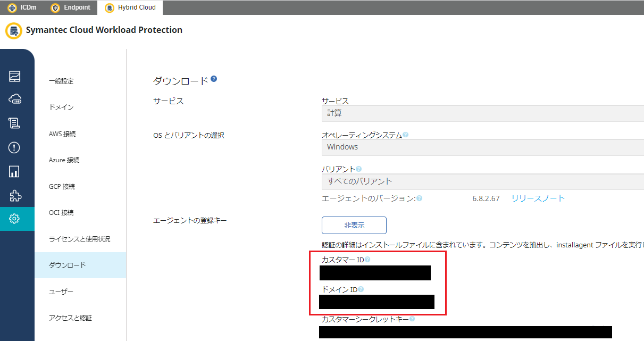
Task: Open OCI 接続 settings page
Action: [x=61, y=213]
